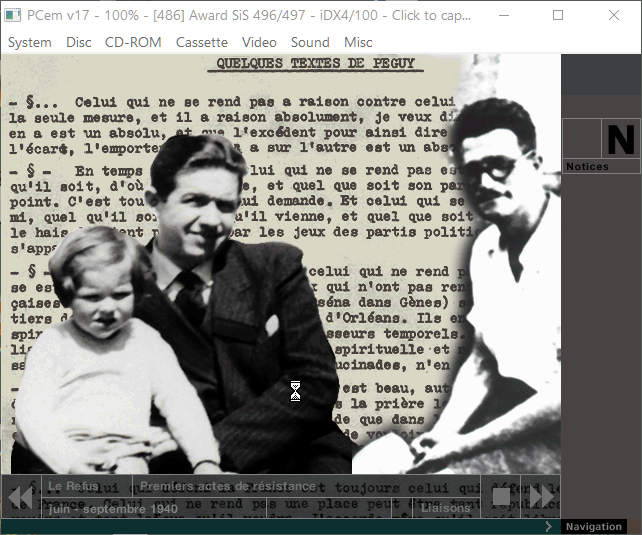Select the Liaisons button

(x=445, y=508)
